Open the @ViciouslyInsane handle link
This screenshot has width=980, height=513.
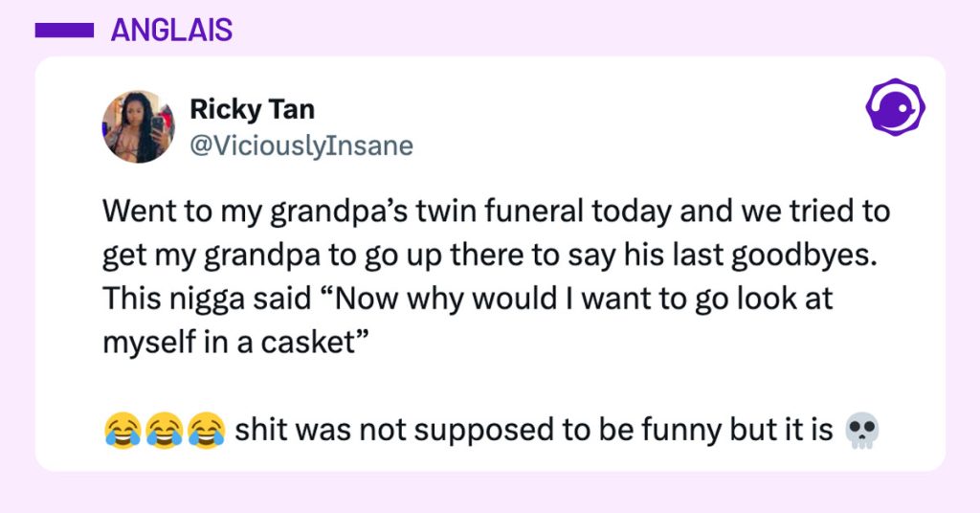[301, 145]
